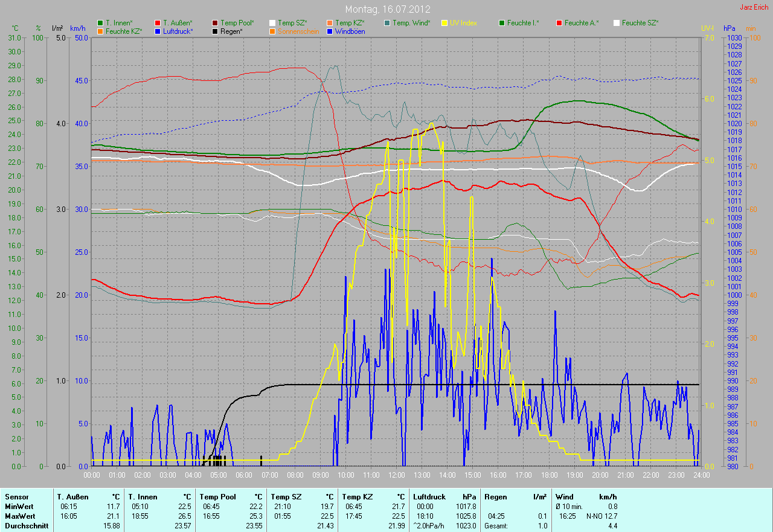The height and width of the screenshot is (532, 773).
Task: Click the 12:00 time axis marker
Action: pyautogui.click(x=396, y=475)
